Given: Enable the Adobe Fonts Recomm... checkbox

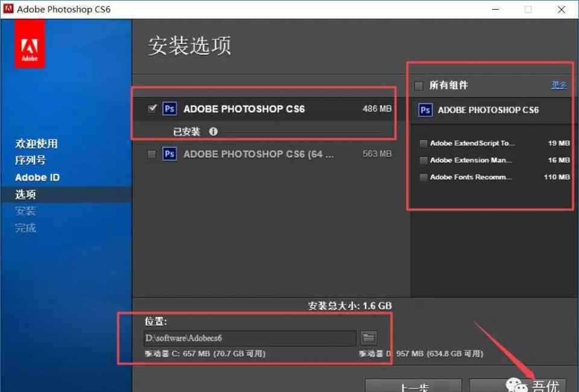Looking at the screenshot, I should click(x=423, y=177).
